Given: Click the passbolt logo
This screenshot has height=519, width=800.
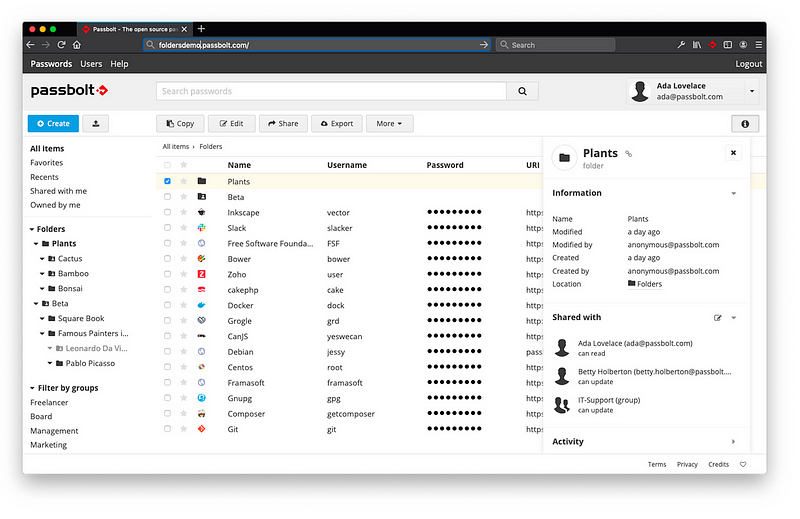Looking at the screenshot, I should 69,91.
